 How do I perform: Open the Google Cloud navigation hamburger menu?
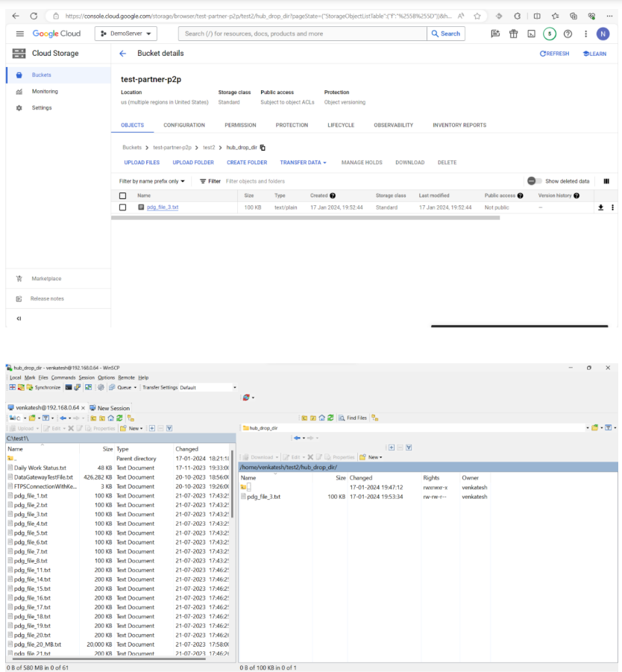pyautogui.click(x=19, y=34)
